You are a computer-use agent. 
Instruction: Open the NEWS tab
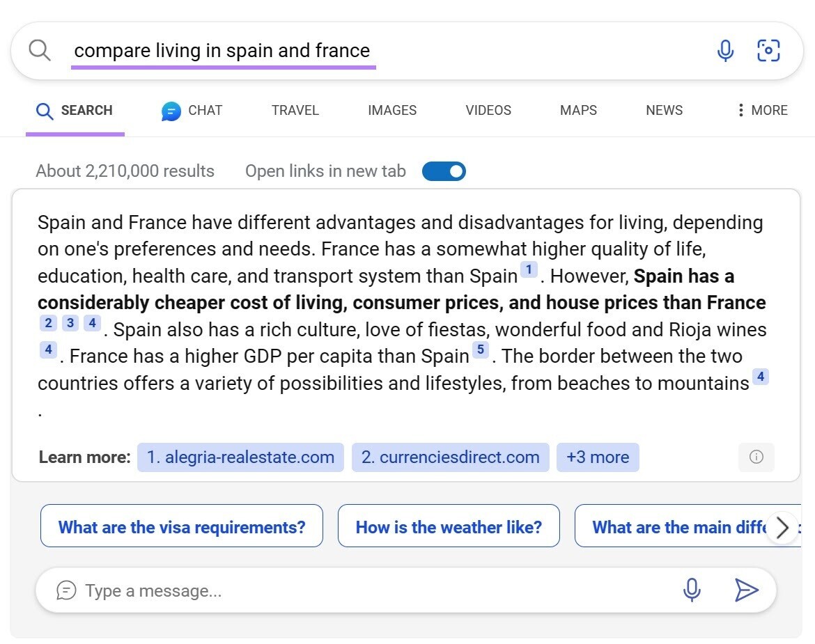[664, 110]
